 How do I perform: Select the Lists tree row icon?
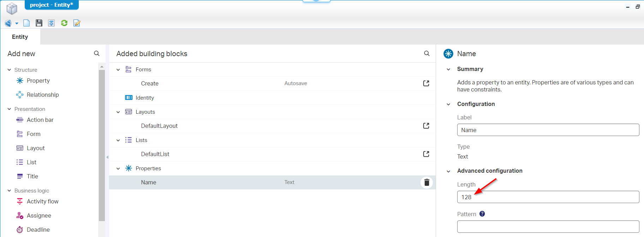(x=129, y=140)
